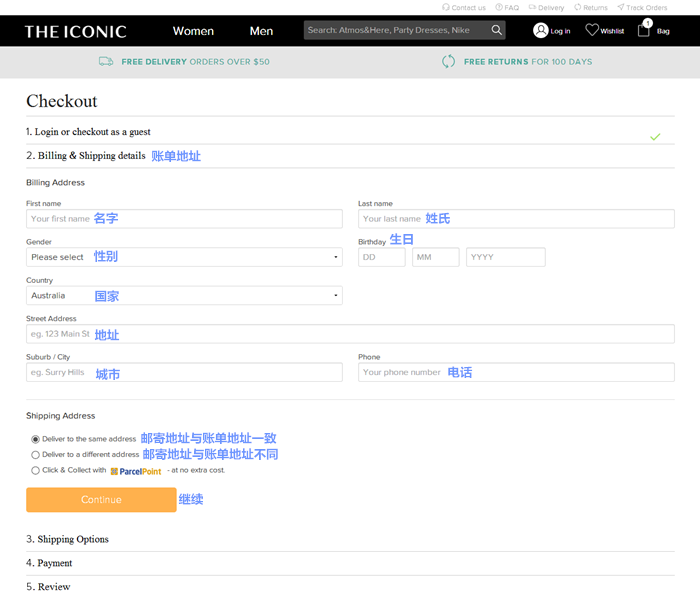Select Deliver to a different address
Viewport: 700px width, 594px height.
coord(35,455)
